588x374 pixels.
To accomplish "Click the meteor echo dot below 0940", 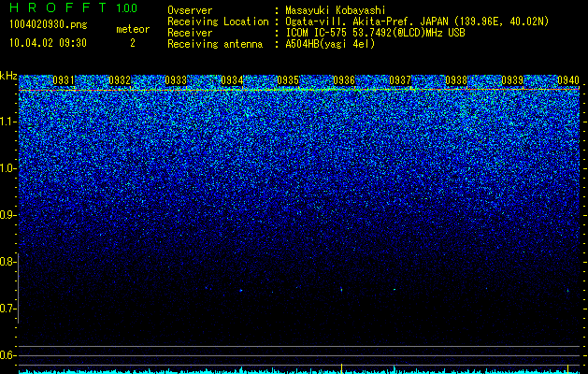I will (567, 291).
